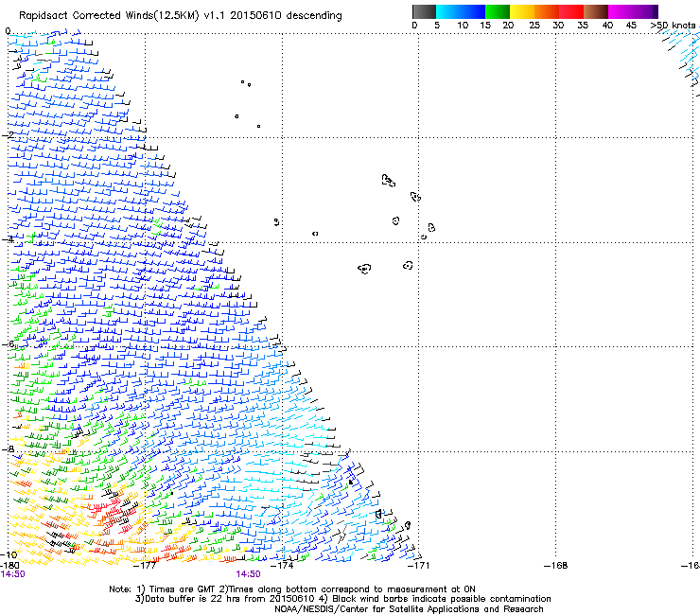The height and width of the screenshot is (615, 700).
Task: Click the 'Rapidscat Corrected Winds(12.5KM)' title text
Action: 109,16
